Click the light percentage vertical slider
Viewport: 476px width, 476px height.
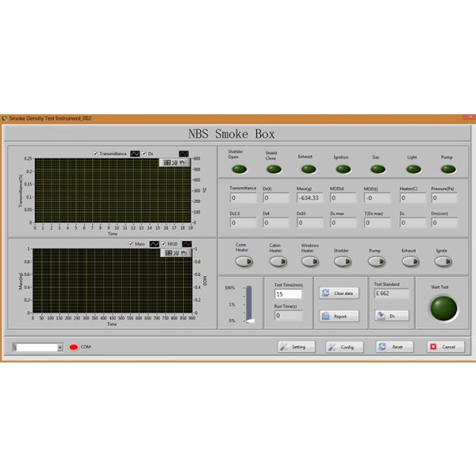[251, 305]
